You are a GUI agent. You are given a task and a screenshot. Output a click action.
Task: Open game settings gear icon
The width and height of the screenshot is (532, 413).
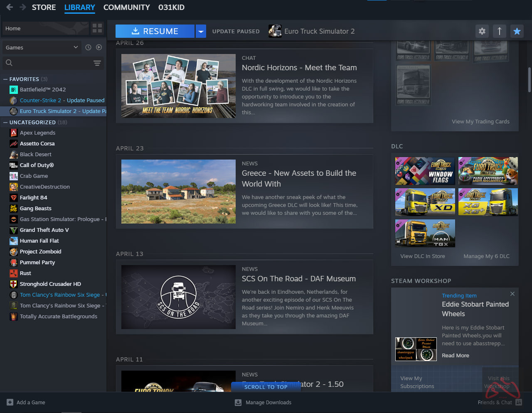pyautogui.click(x=482, y=31)
